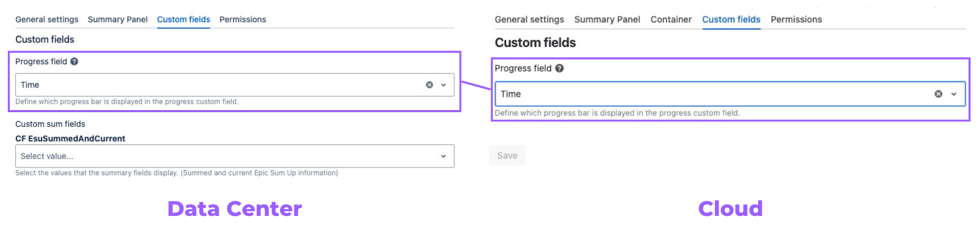Open the Container tab in Cloud
Viewport: 980px width, 227px height.
pos(671,19)
